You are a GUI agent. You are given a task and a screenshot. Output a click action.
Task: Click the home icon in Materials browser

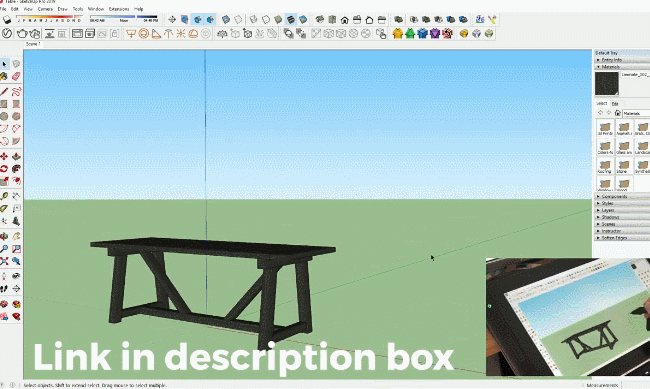[x=618, y=113]
